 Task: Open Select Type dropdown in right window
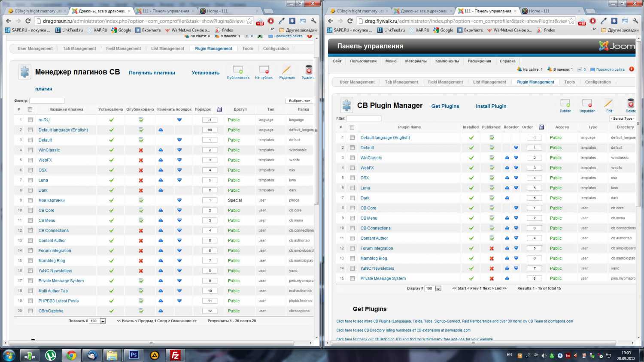[623, 118]
